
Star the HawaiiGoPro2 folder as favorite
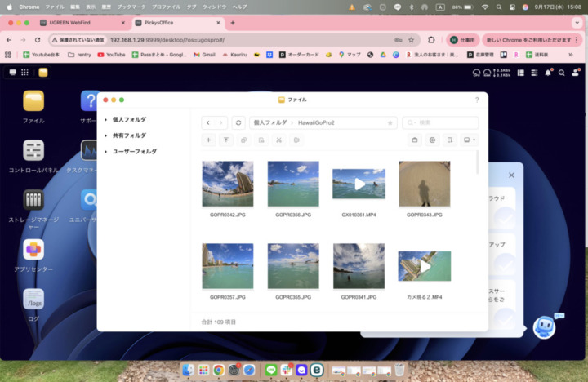click(390, 122)
